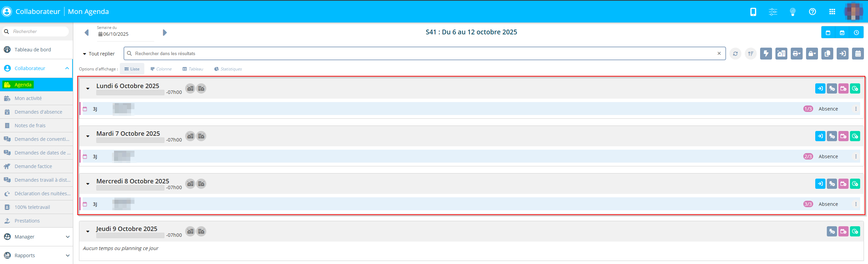
Task: Click the lightning bolt toolbar icon
Action: (x=766, y=54)
